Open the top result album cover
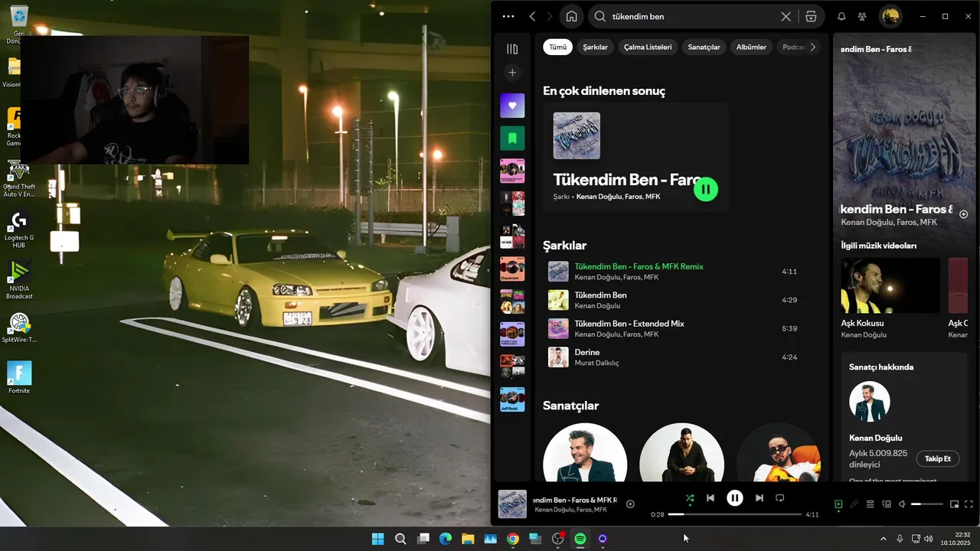Image resolution: width=980 pixels, height=551 pixels. (x=577, y=135)
